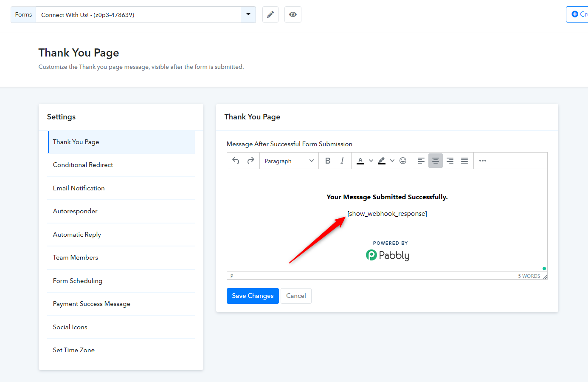The height and width of the screenshot is (382, 588).
Task: Click the editor resize handle
Action: [x=545, y=277]
